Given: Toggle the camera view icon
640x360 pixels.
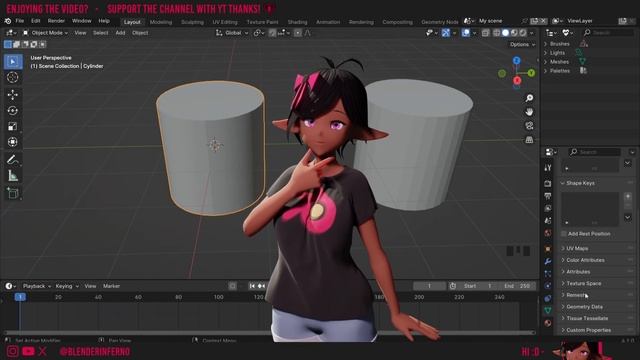Looking at the screenshot, I should click(x=529, y=126).
